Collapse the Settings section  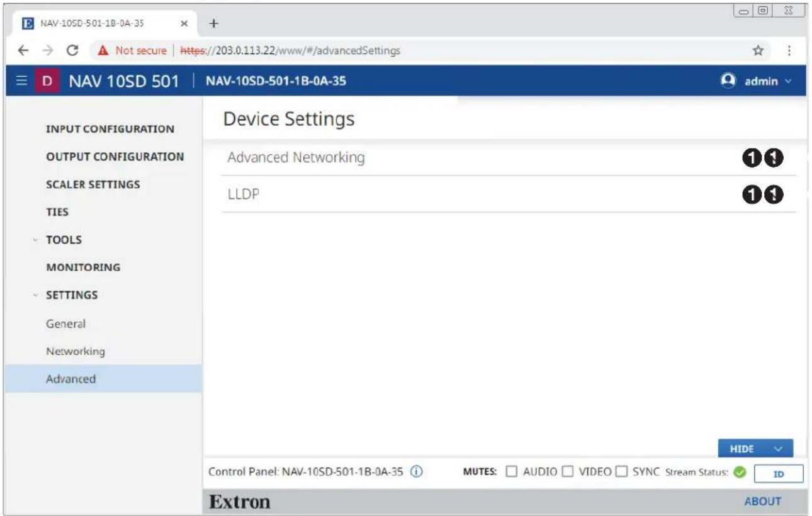(x=71, y=294)
